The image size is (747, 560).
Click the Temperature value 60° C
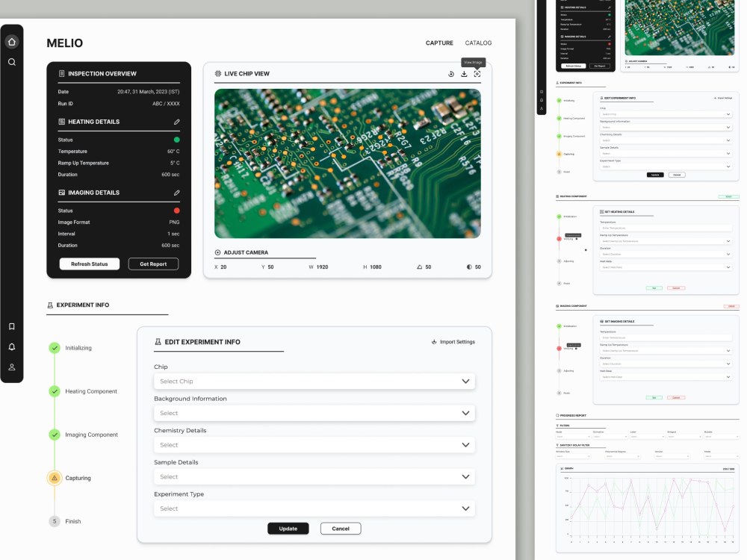[173, 152]
